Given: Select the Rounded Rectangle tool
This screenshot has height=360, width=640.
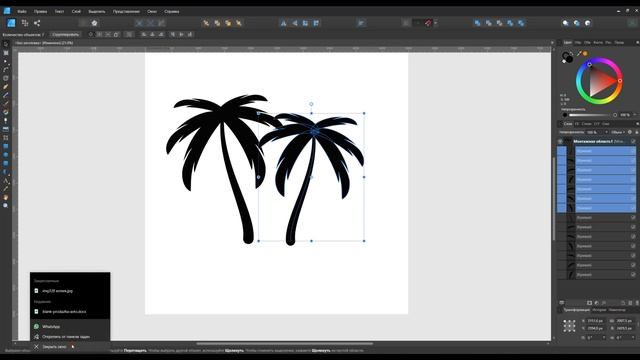Looking at the screenshot, I should click(6, 163).
